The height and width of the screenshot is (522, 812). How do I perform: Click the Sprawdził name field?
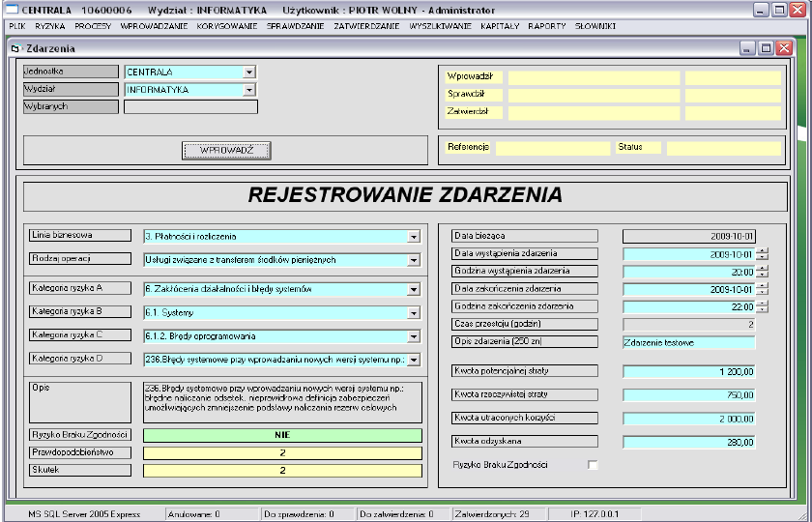point(594,96)
